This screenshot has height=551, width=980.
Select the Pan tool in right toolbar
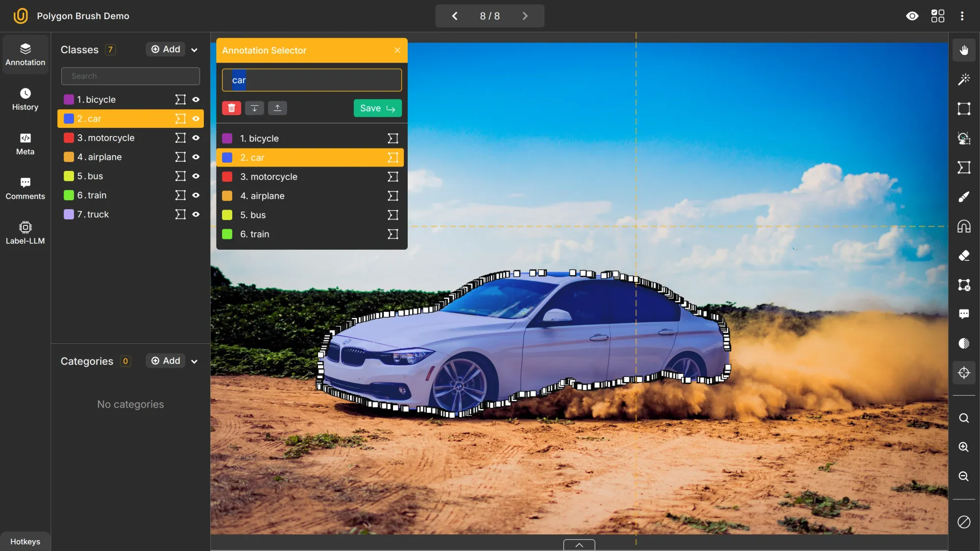pyautogui.click(x=964, y=49)
